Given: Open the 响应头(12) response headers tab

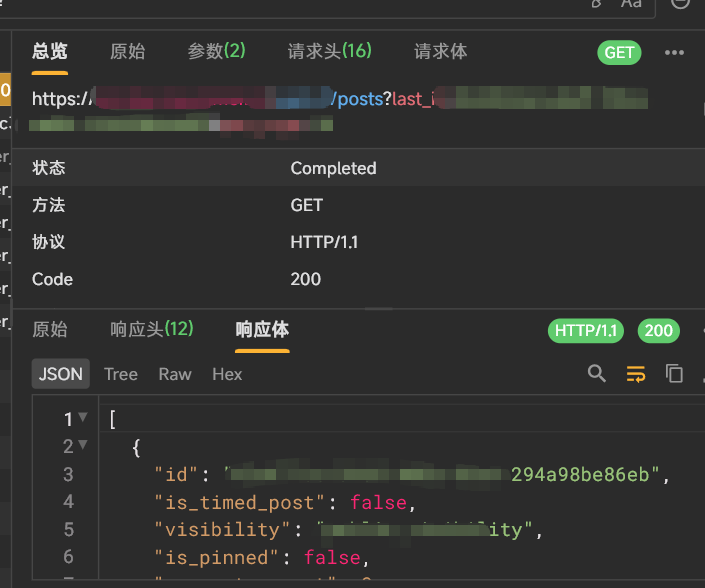Looking at the screenshot, I should coord(151,329).
